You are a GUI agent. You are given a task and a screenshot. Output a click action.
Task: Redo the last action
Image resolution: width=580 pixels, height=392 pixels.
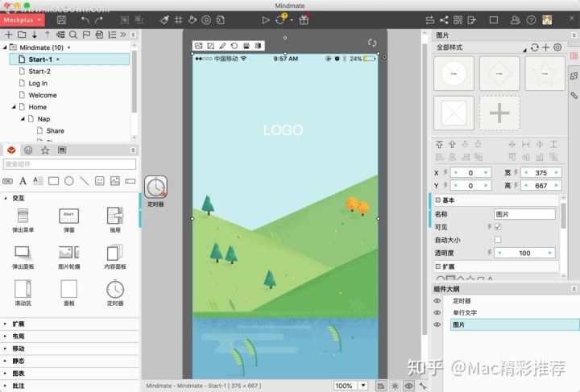[99, 20]
